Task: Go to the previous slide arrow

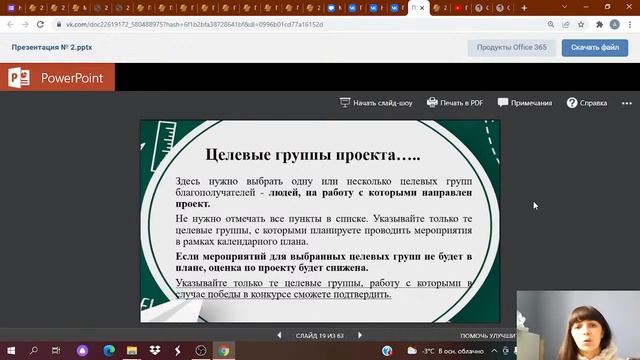Action: pos(279,335)
